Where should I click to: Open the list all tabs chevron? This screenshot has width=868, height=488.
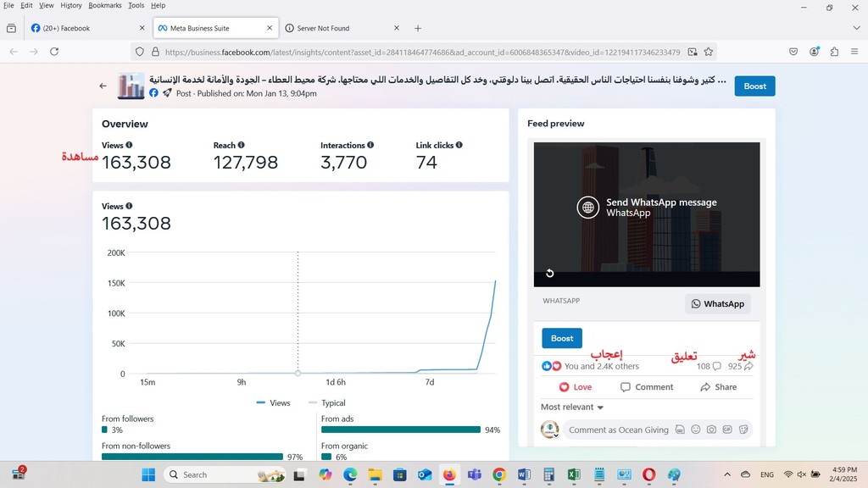(x=856, y=28)
